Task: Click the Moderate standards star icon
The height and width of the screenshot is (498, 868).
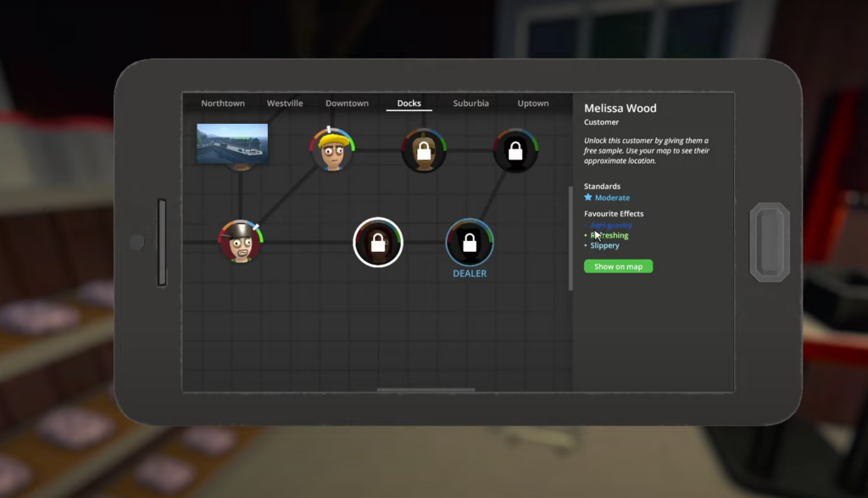Action: click(588, 197)
